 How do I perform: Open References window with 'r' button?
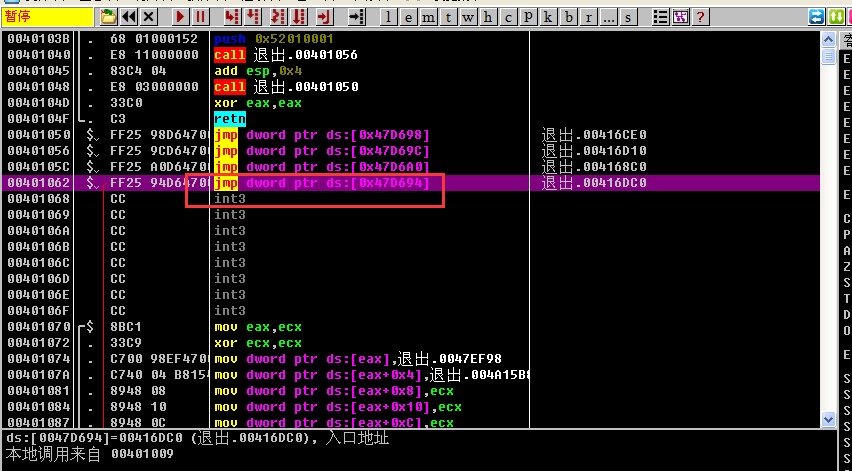(588, 17)
